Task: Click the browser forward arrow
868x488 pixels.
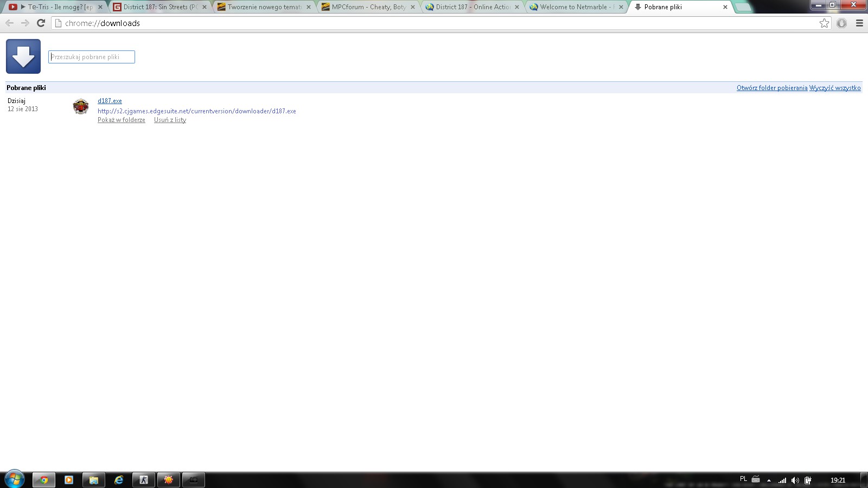Action: 25,23
